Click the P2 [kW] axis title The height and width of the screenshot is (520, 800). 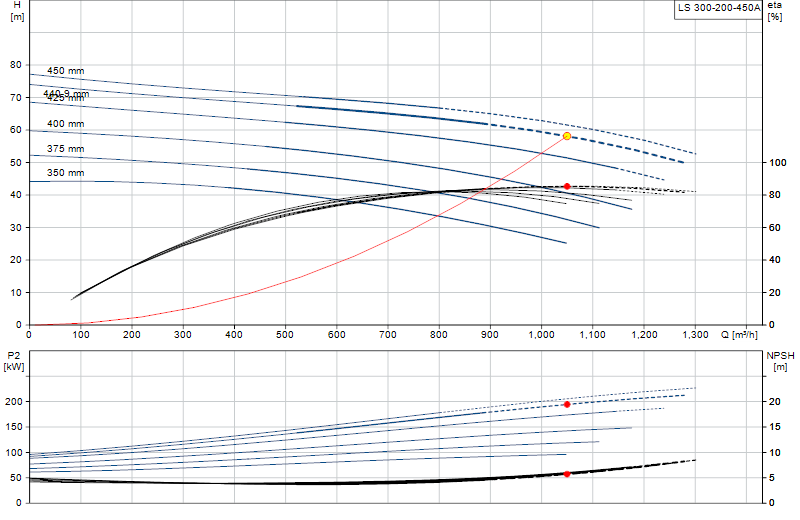coord(14,361)
